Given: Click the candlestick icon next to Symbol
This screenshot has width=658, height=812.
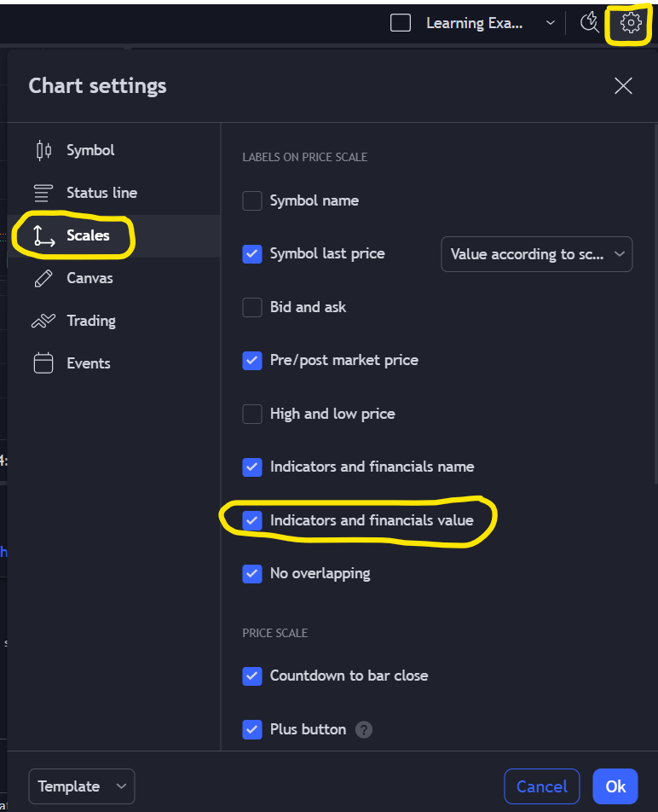Looking at the screenshot, I should tap(44, 150).
